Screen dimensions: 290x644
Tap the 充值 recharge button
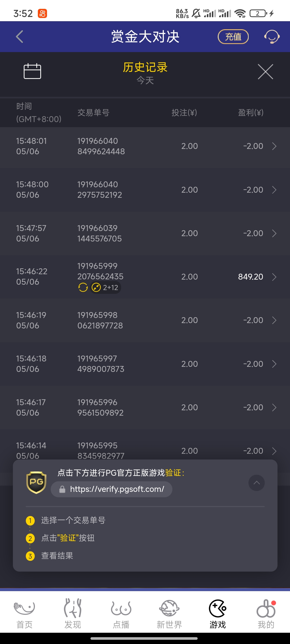pyautogui.click(x=233, y=37)
